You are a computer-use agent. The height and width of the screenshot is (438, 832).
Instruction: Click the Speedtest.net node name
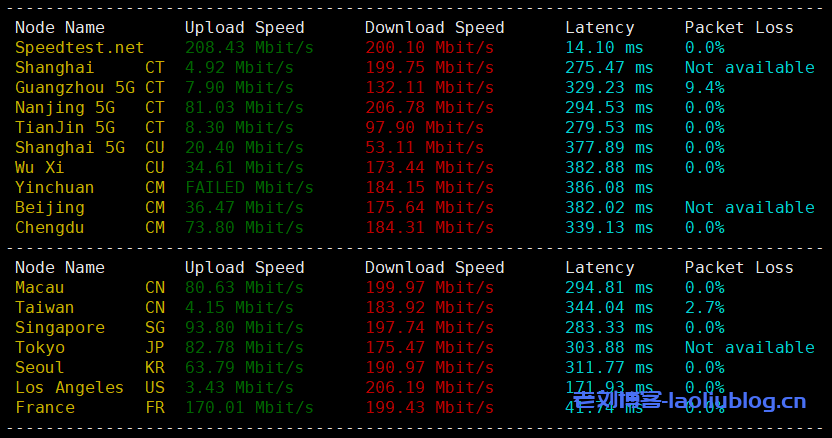[80, 48]
